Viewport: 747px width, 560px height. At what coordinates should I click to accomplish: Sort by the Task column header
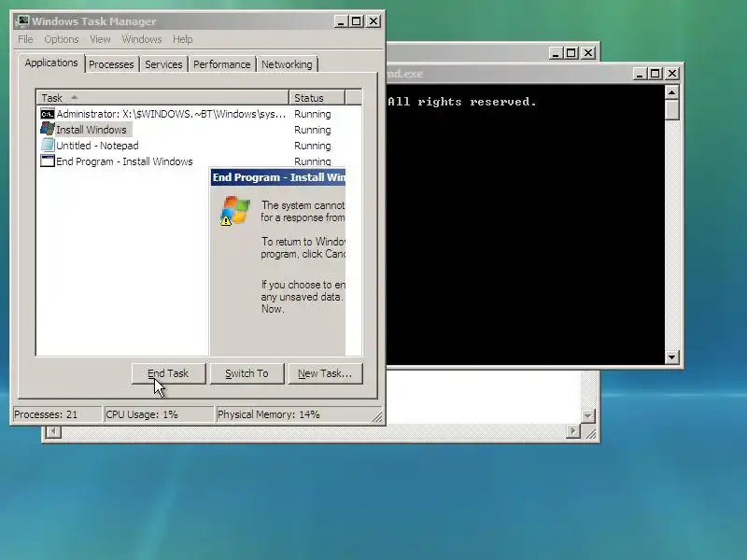point(162,98)
